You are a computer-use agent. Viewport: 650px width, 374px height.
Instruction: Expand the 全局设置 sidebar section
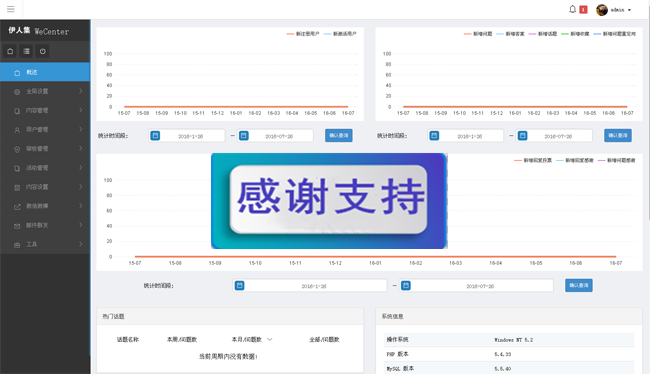pos(45,91)
